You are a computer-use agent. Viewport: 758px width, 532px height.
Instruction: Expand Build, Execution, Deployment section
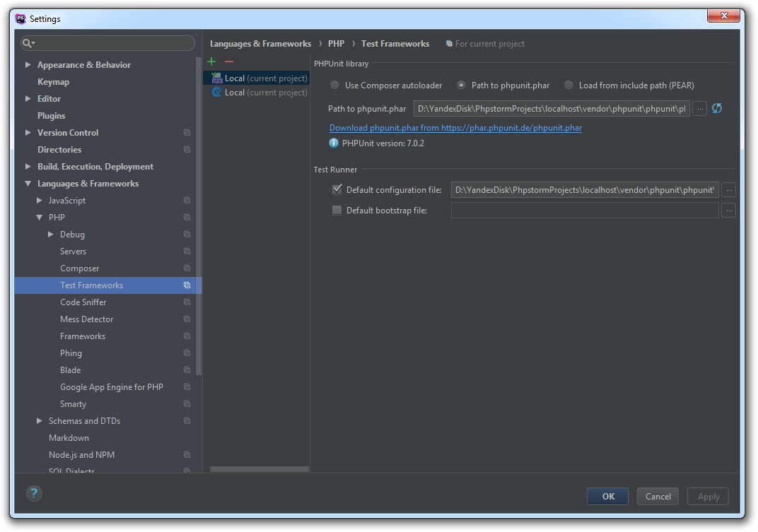pos(28,166)
